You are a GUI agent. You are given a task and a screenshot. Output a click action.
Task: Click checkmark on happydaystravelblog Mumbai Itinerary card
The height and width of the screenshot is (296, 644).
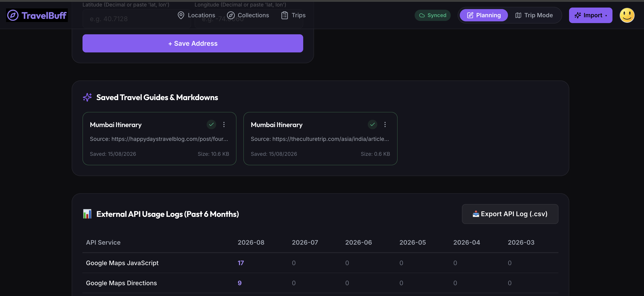[211, 124]
